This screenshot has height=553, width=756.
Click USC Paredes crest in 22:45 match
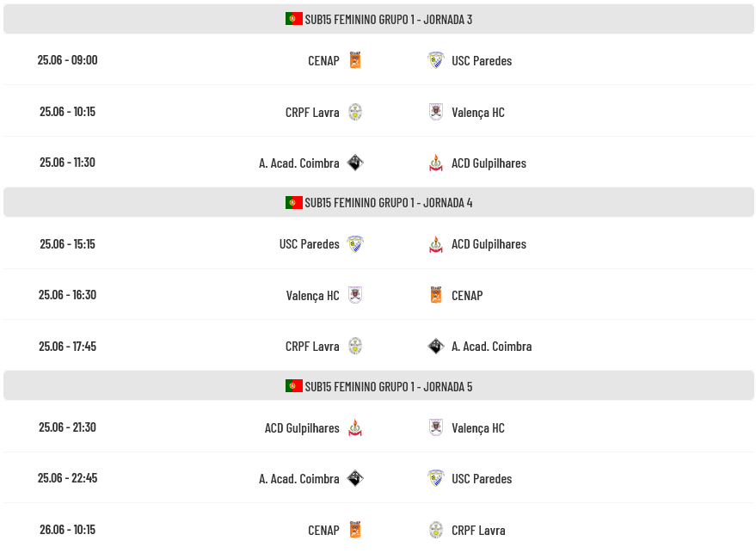pyautogui.click(x=436, y=478)
